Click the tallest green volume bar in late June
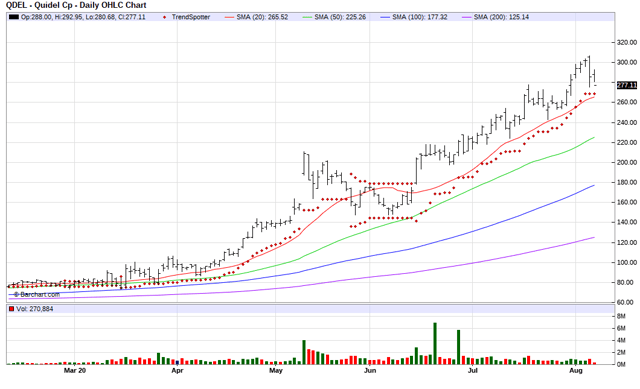Image resolution: width=640 pixels, height=389 pixels. (x=435, y=344)
